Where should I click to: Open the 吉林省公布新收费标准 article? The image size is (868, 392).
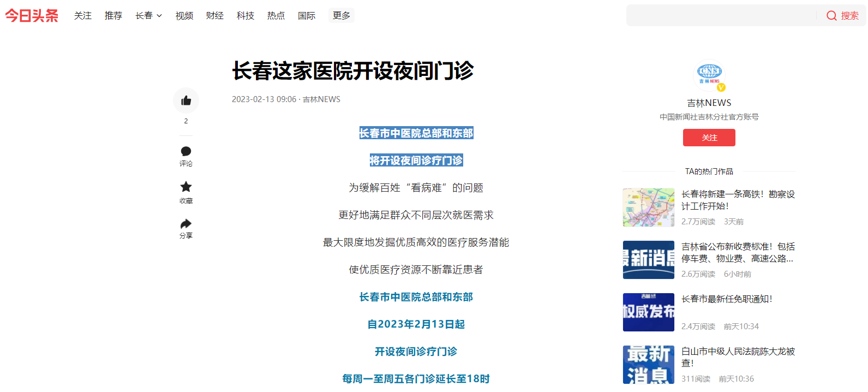[x=738, y=252]
